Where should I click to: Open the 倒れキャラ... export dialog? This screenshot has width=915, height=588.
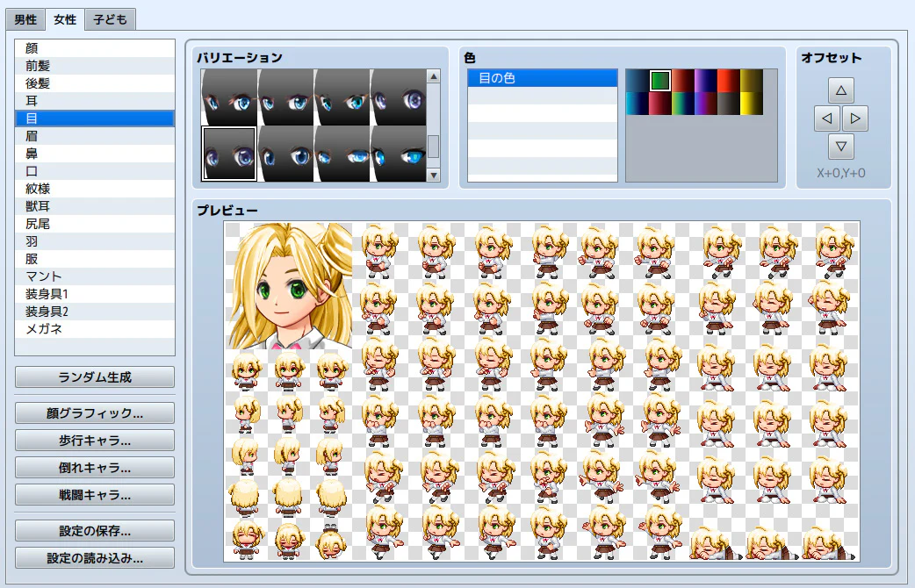coord(95,467)
